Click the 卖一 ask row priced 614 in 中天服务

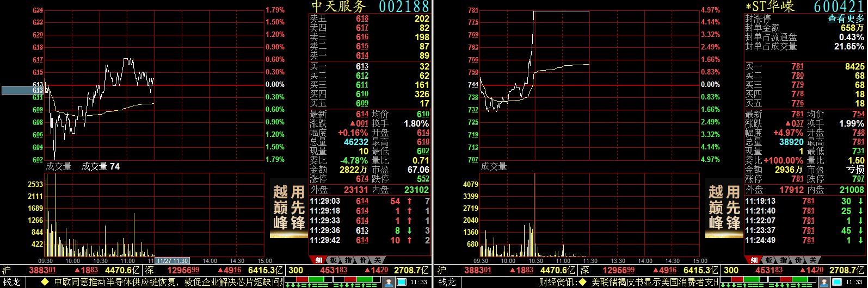(370, 55)
